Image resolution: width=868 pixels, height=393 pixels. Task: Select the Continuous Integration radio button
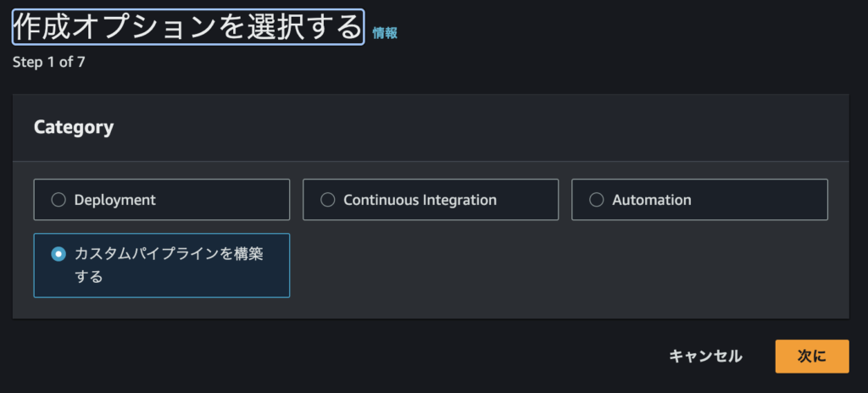click(328, 200)
